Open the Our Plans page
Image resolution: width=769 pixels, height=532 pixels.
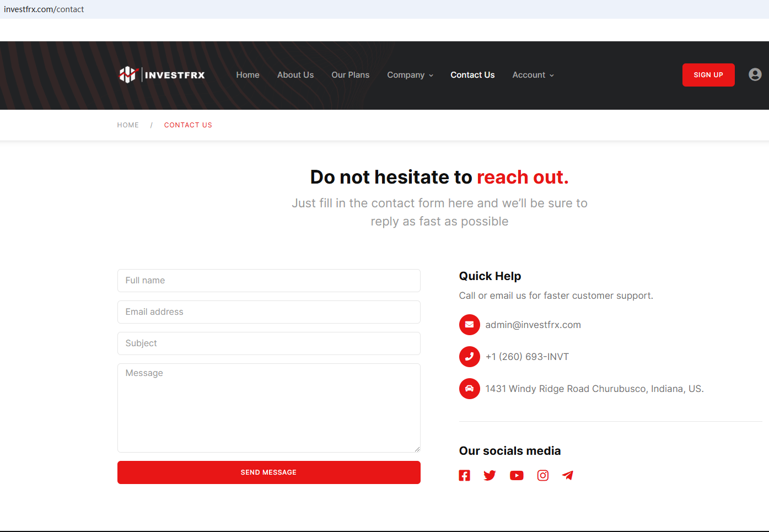click(x=351, y=75)
